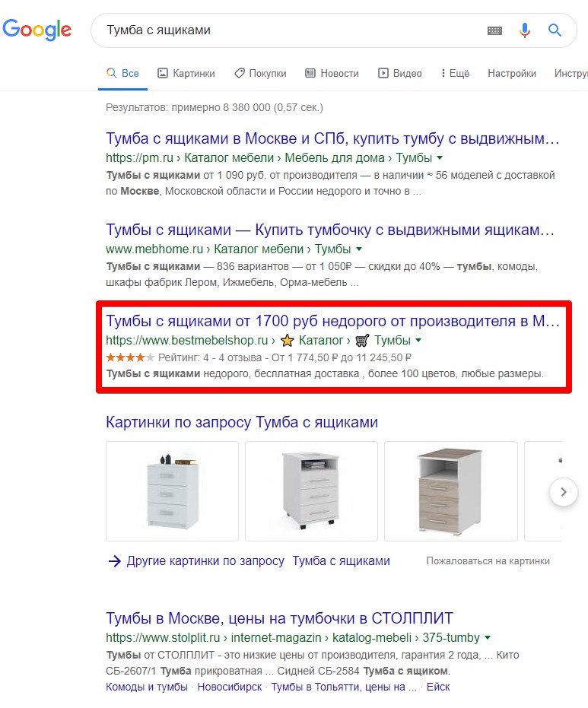This screenshot has height=708, width=588.
Task: Open the on-screen keyboard icon
Action: point(494,31)
